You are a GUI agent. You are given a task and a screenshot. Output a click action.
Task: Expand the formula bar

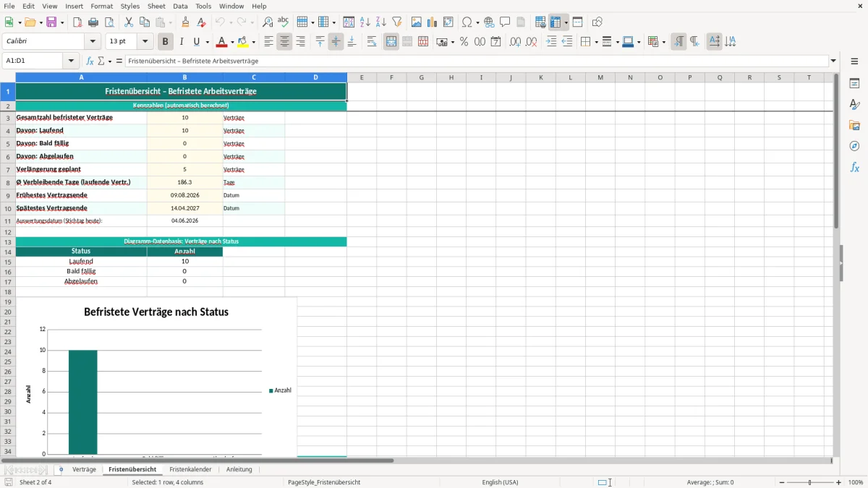pyautogui.click(x=833, y=61)
